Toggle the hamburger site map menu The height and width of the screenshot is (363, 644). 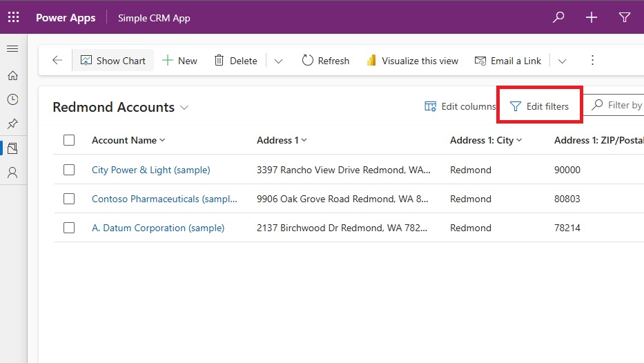tap(12, 49)
